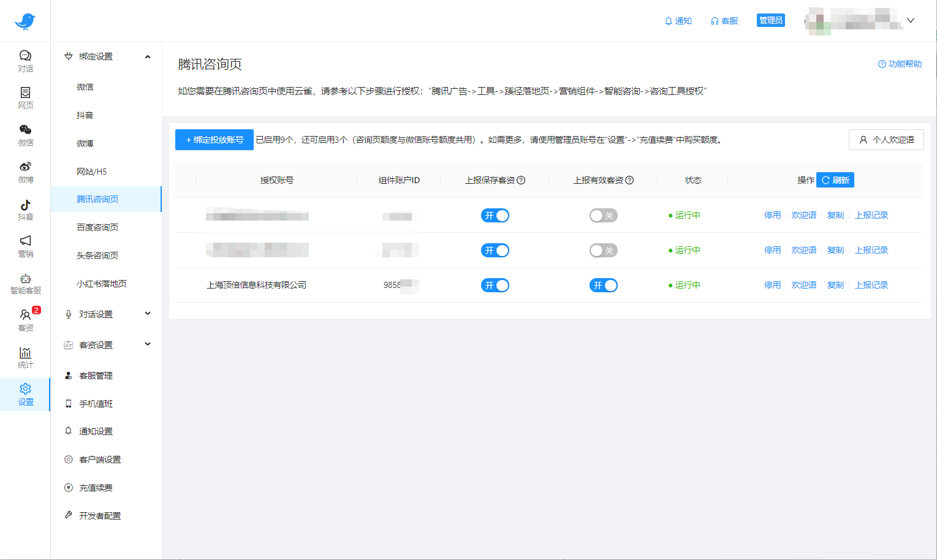Open the 小红书落地页 menu item
This screenshot has width=937, height=560.
tap(99, 283)
